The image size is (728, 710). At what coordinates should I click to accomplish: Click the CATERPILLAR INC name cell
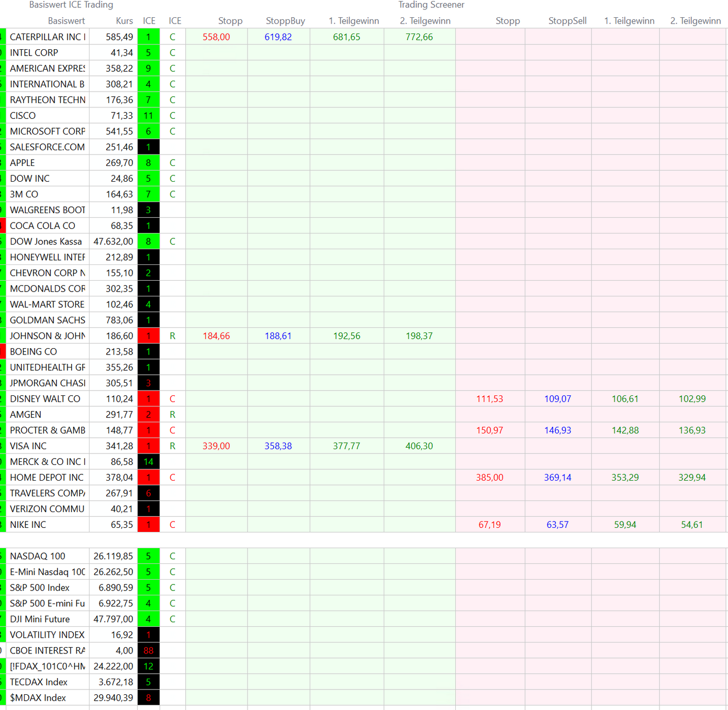point(47,37)
